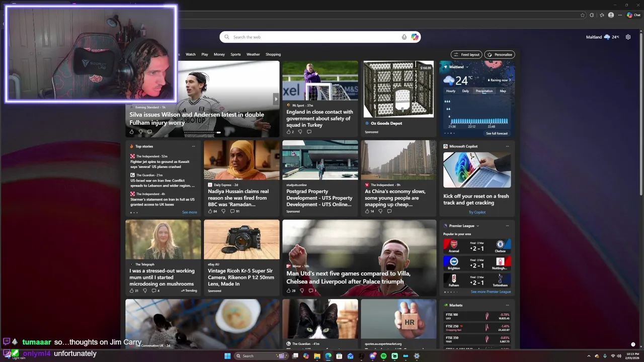
Task: Click the Try Copilot link
Action: coord(477,212)
